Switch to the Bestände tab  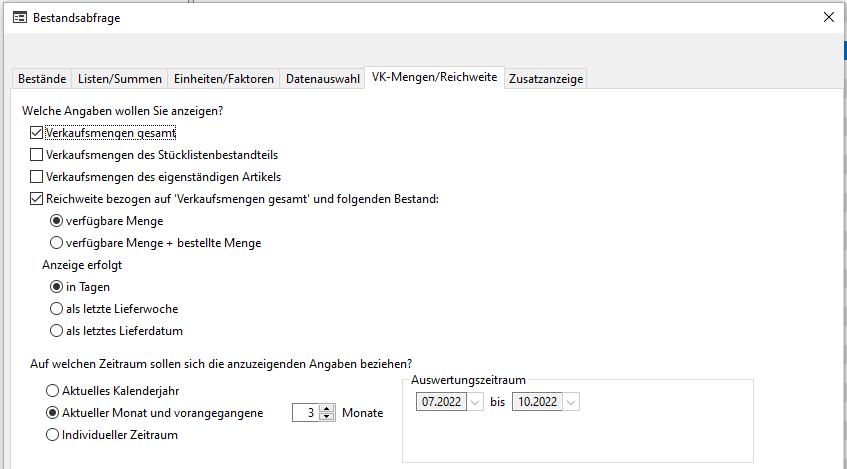(42, 79)
